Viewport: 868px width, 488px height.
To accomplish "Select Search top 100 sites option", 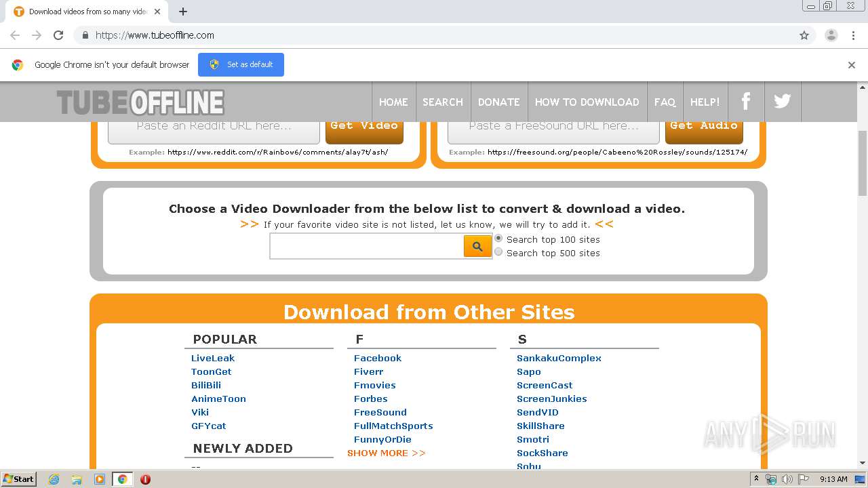I will (x=498, y=239).
